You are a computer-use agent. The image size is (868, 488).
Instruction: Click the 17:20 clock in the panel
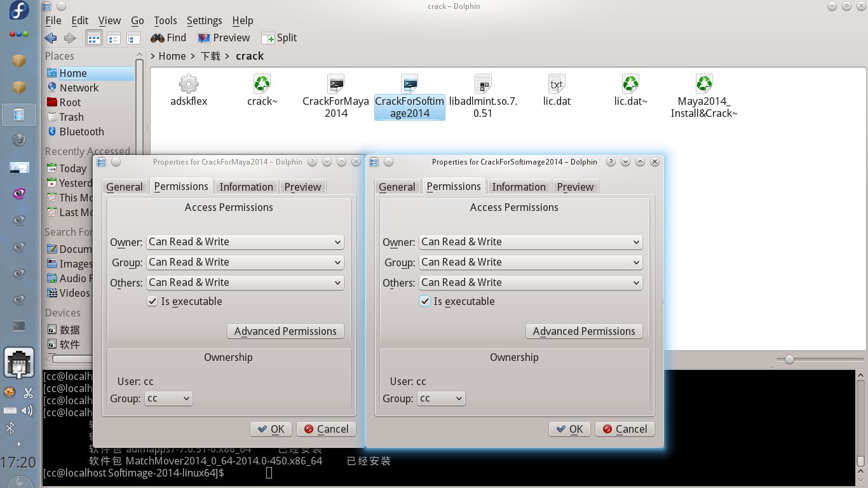click(19, 462)
